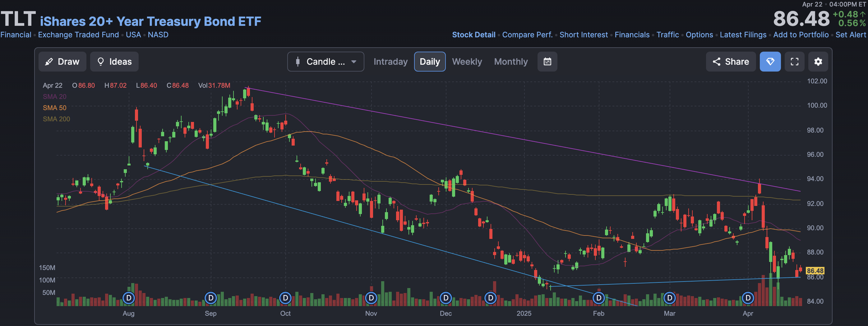
Task: Click the SMA 50 indicator label
Action: tap(55, 108)
